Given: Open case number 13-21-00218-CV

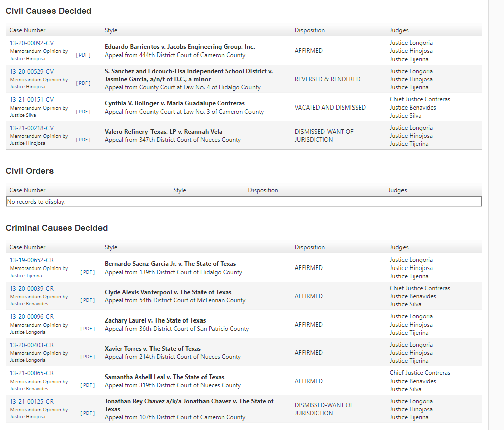Looking at the screenshot, I should click(31, 128).
